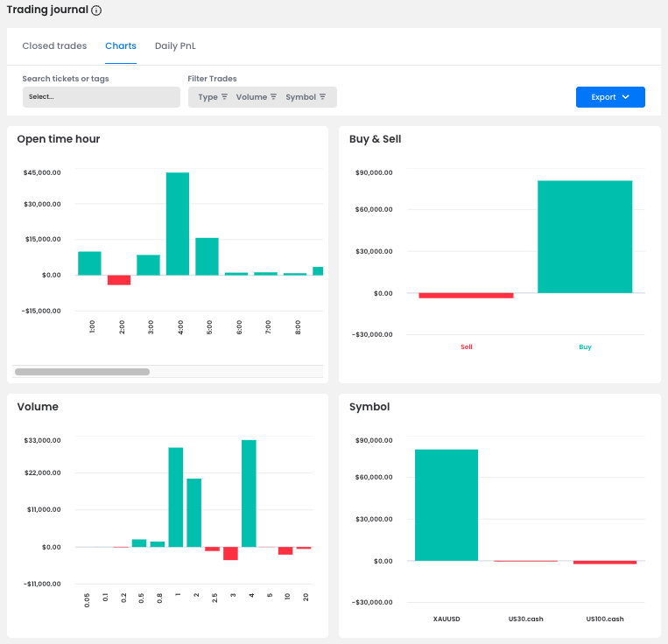Click the red Sell bar in Buy & Sell

(466, 296)
